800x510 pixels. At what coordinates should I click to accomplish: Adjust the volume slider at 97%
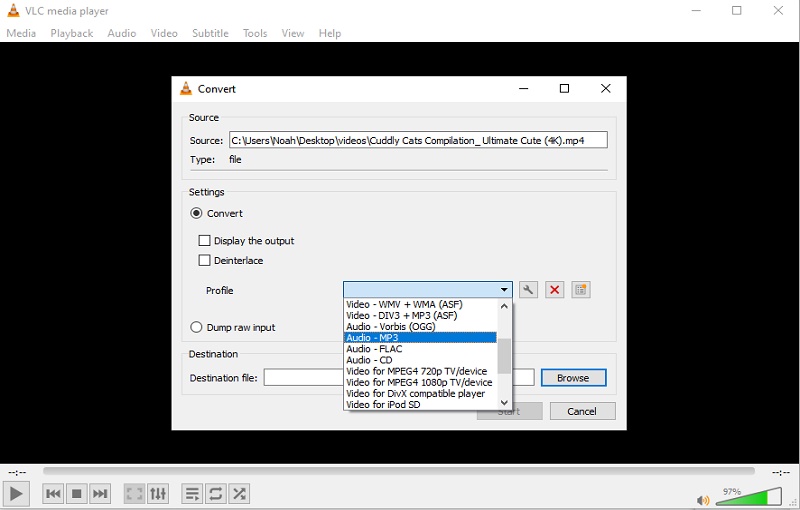point(748,497)
